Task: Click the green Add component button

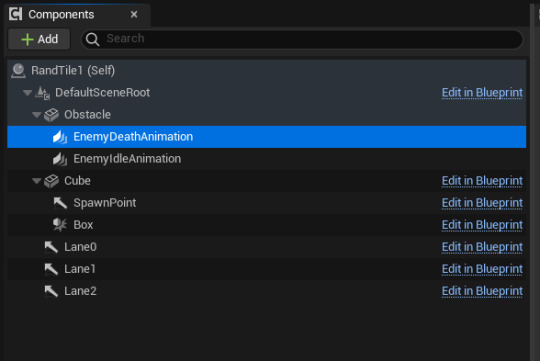Action: point(39,39)
